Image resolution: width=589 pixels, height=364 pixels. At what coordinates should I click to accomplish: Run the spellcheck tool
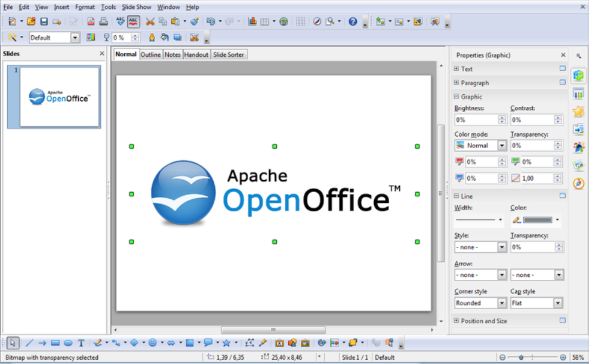pyautogui.click(x=119, y=21)
